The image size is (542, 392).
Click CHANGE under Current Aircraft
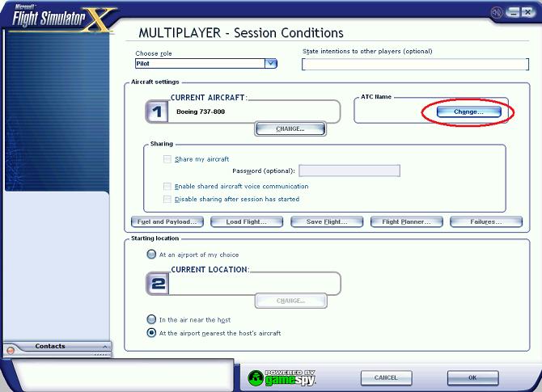click(290, 129)
